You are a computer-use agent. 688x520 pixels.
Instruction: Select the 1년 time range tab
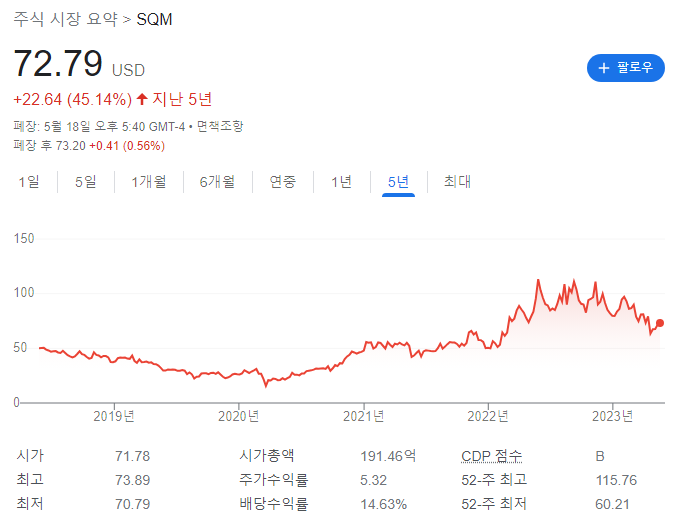click(x=341, y=181)
